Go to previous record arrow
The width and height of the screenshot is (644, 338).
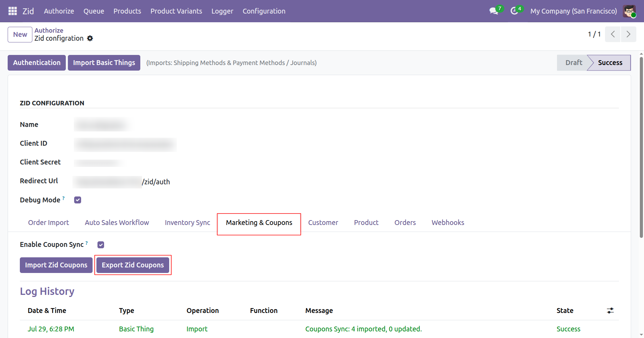click(613, 34)
